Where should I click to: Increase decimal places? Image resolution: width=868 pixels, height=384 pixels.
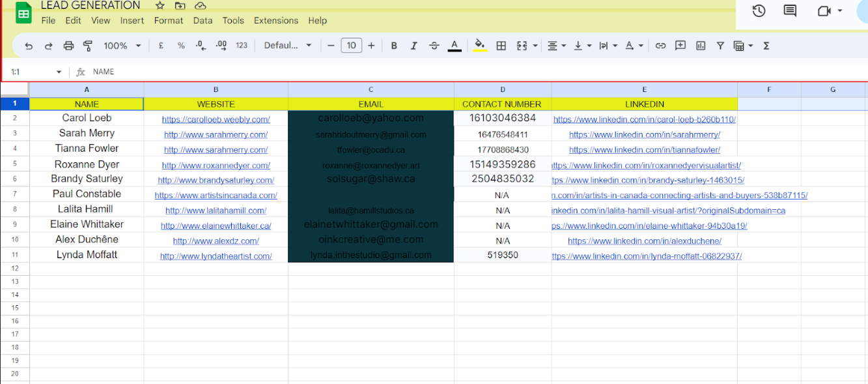coord(221,46)
